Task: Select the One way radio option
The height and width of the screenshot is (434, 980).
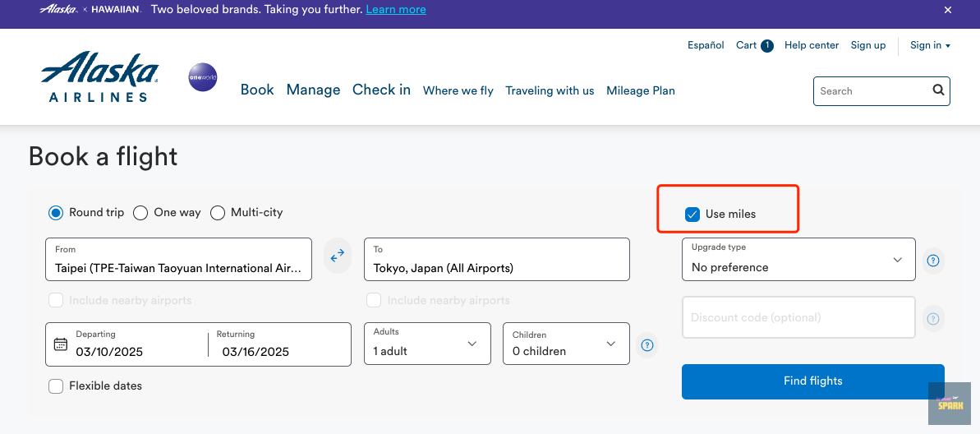Action: point(140,213)
